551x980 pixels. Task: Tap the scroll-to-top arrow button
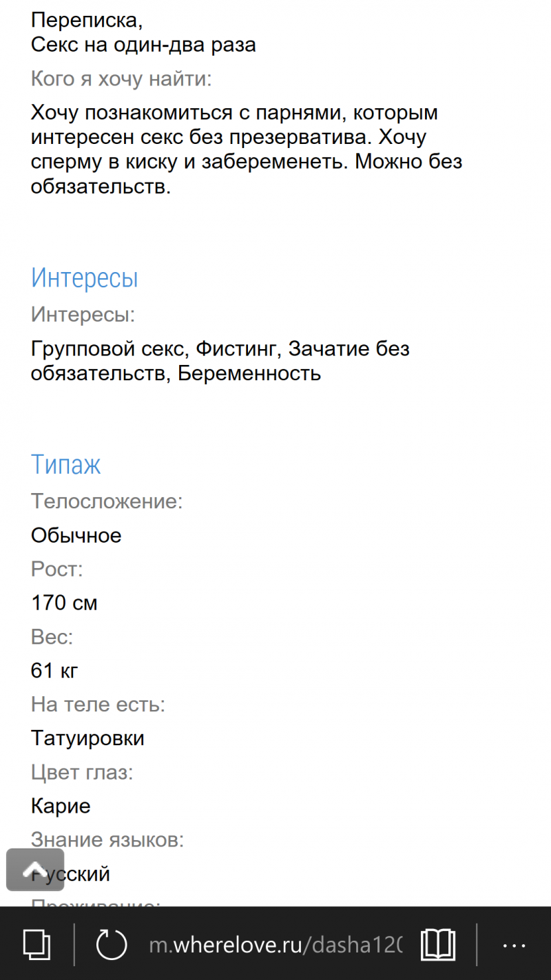pyautogui.click(x=35, y=870)
